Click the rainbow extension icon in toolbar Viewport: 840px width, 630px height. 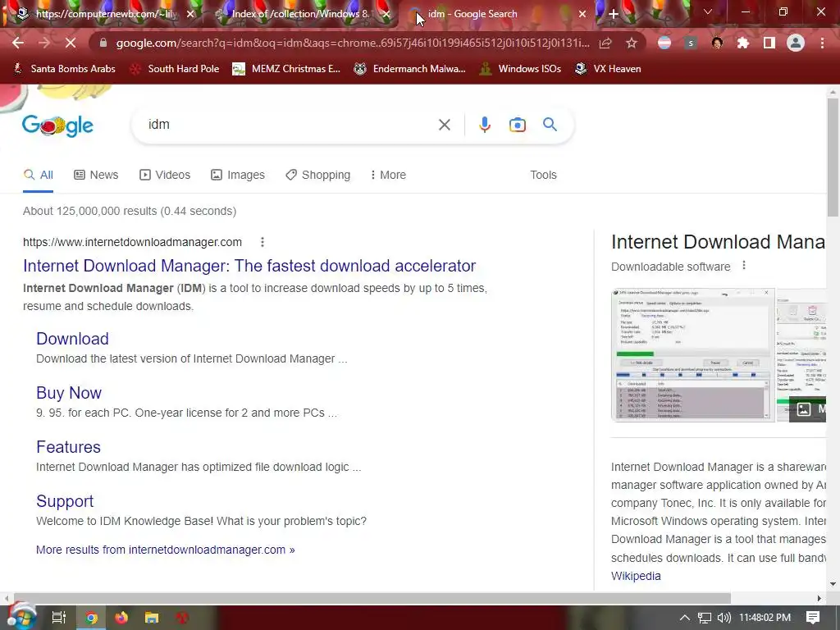664,43
